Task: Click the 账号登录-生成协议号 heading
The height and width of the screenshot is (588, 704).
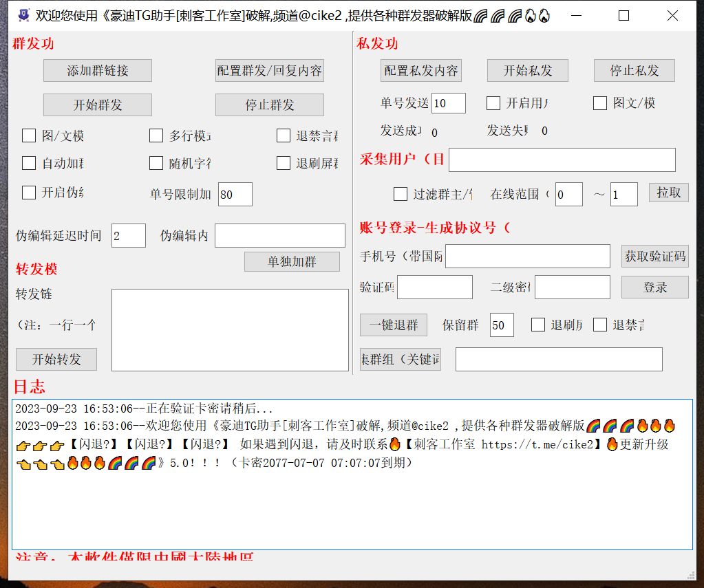Action: pyautogui.click(x=435, y=228)
